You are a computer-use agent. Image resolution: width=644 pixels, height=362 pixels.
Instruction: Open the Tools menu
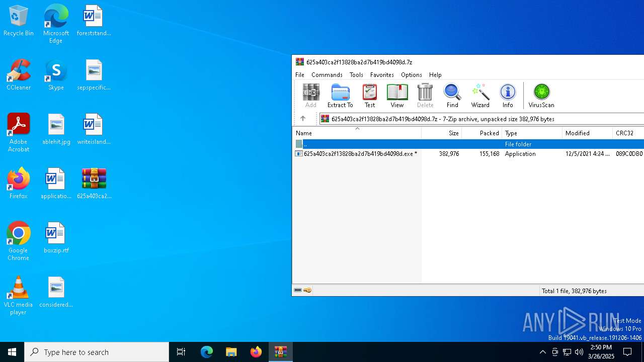356,74
